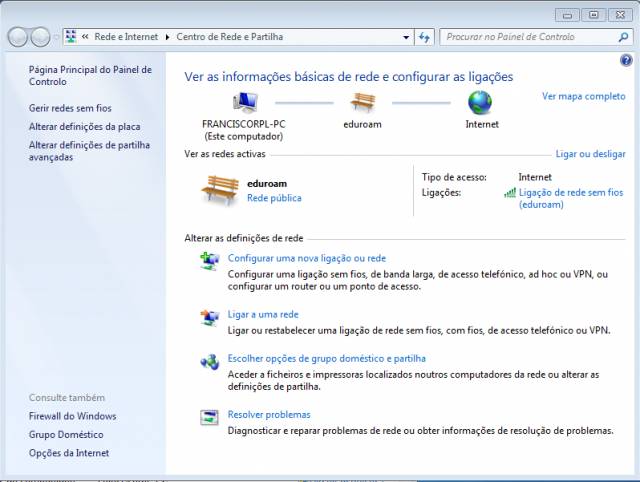Open help via the blue question mark icon
The image size is (640, 482).
tap(626, 60)
